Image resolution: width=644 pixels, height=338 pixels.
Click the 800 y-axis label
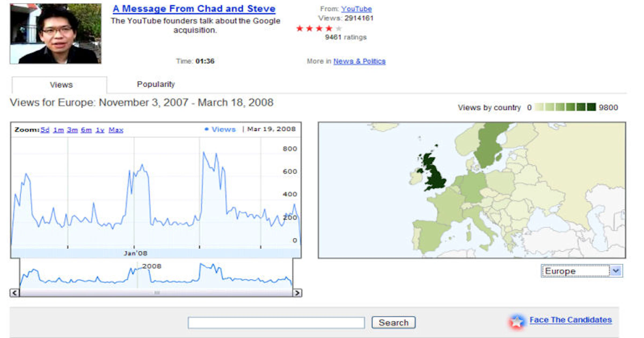pyautogui.click(x=290, y=149)
